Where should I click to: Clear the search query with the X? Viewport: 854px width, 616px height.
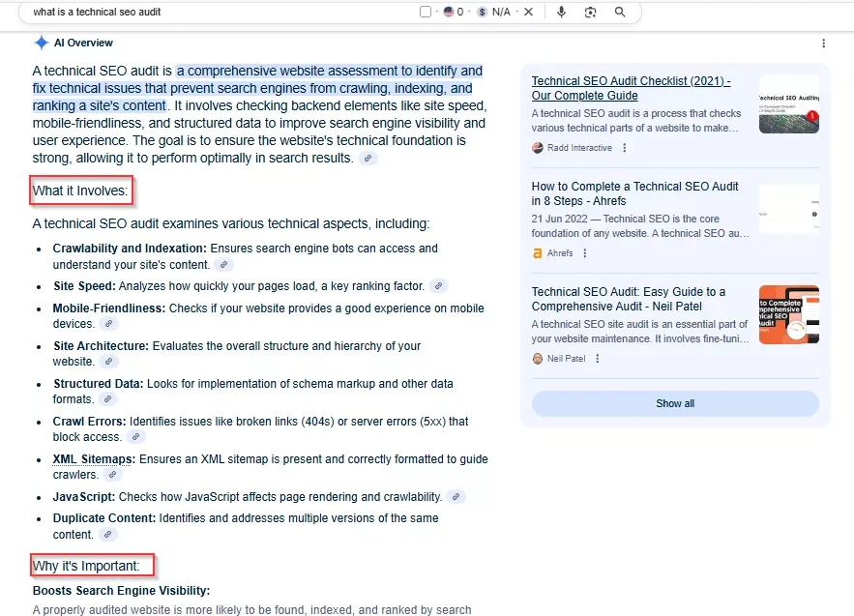click(x=526, y=12)
